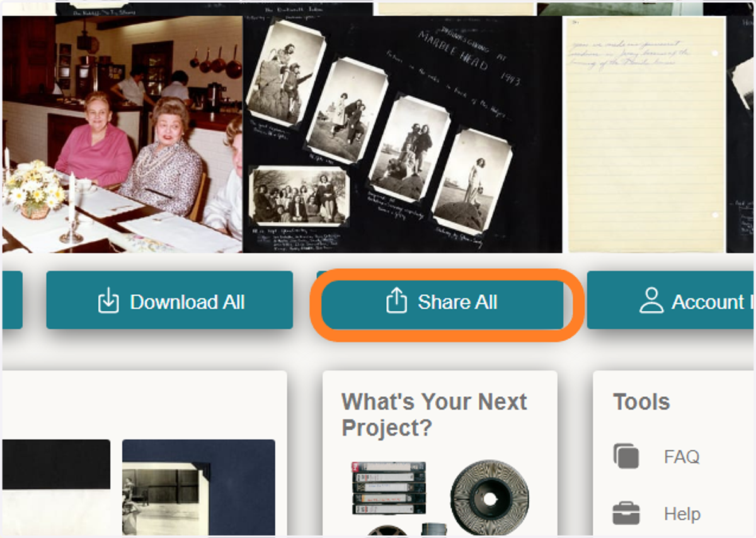The height and width of the screenshot is (538, 756).
Task: Open the color kitchen dinner photo
Action: click(x=122, y=134)
